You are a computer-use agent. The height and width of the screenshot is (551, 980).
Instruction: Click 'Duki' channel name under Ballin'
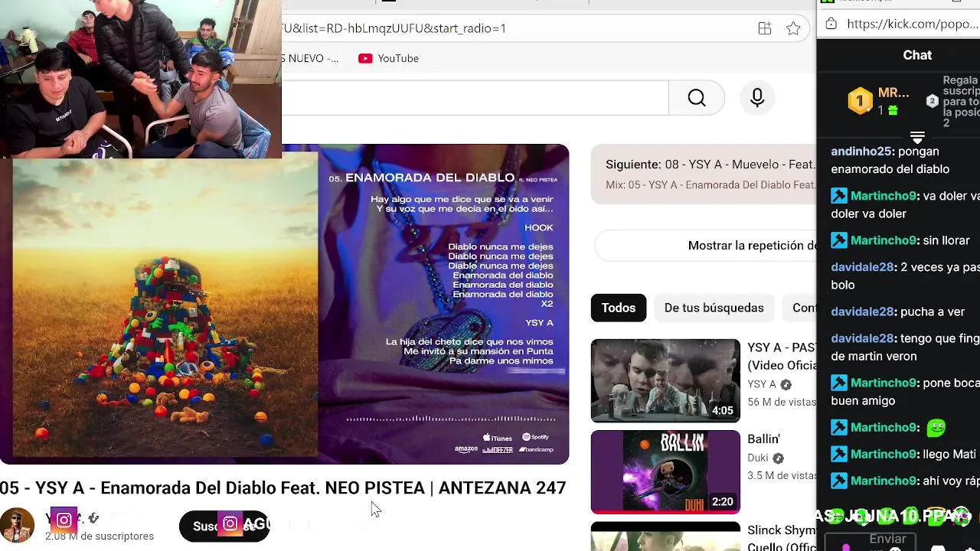(x=758, y=458)
